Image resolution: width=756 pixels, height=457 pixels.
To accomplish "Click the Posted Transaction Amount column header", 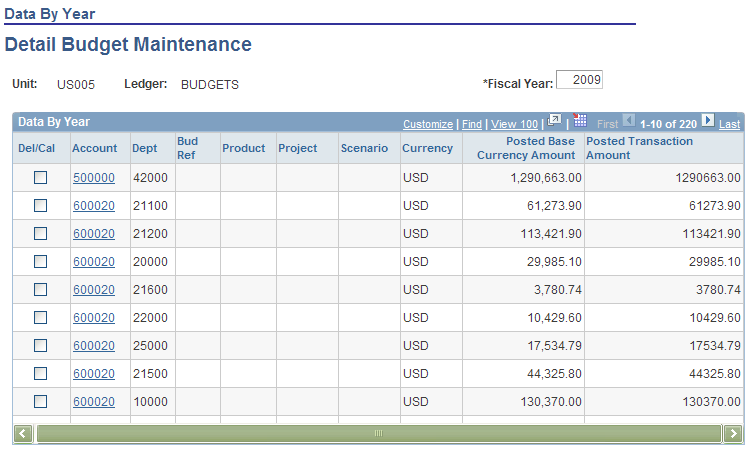I will (639, 148).
